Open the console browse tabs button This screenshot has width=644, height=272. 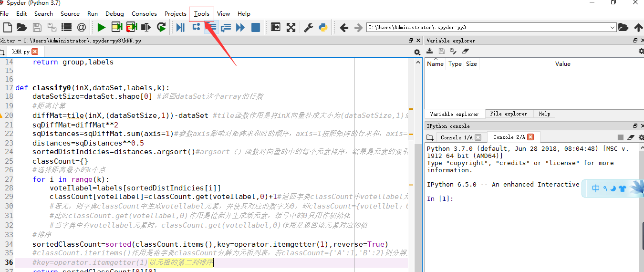pos(430,137)
